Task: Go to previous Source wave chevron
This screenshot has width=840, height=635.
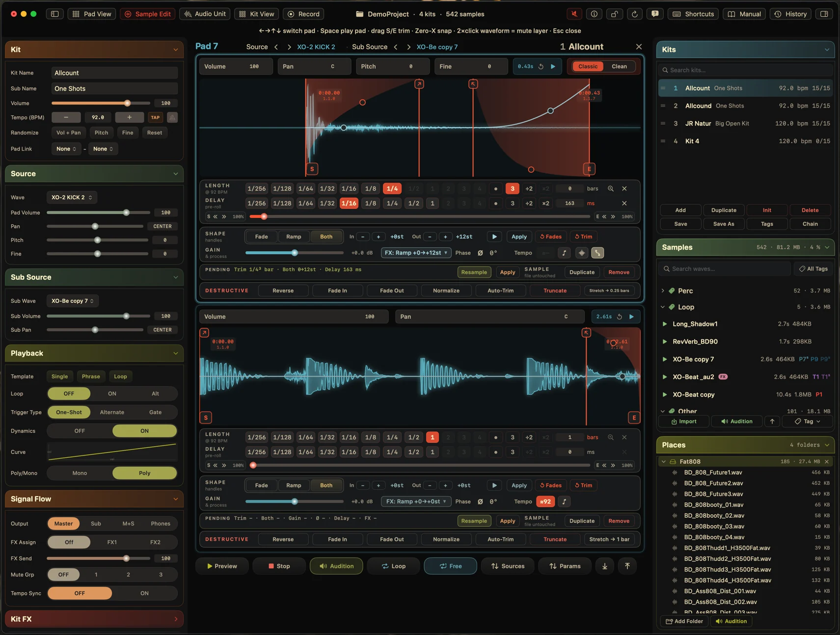Action: pyautogui.click(x=276, y=47)
